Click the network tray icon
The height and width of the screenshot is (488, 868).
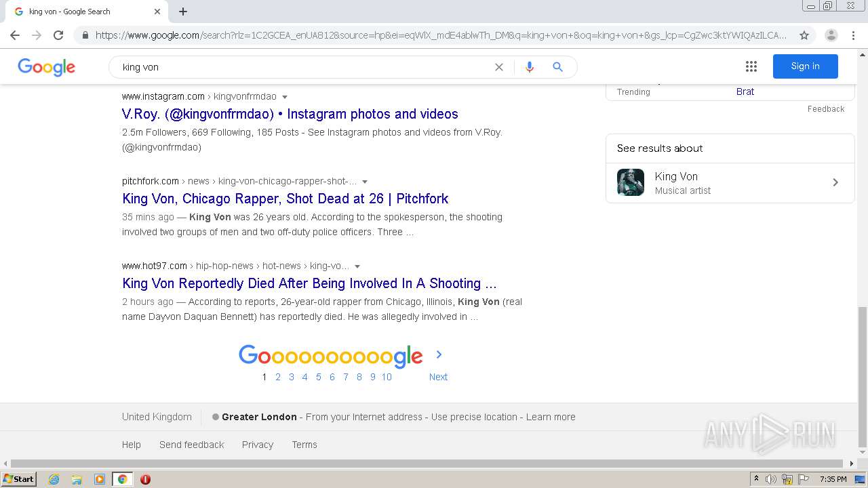pos(787,479)
